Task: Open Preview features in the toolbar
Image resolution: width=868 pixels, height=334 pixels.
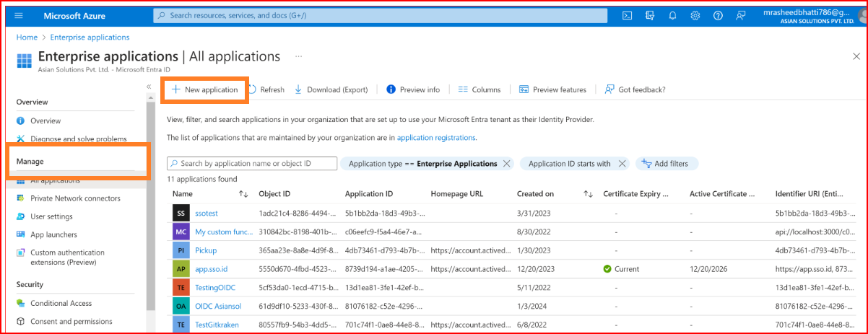Action: pos(552,89)
